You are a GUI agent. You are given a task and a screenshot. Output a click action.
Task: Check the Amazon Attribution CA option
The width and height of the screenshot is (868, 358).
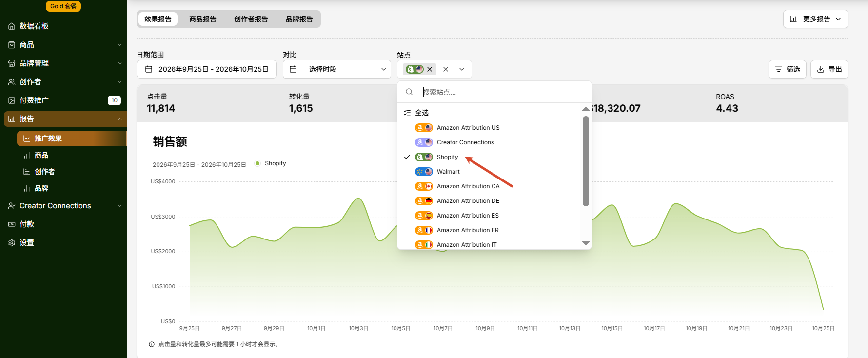(x=490, y=186)
